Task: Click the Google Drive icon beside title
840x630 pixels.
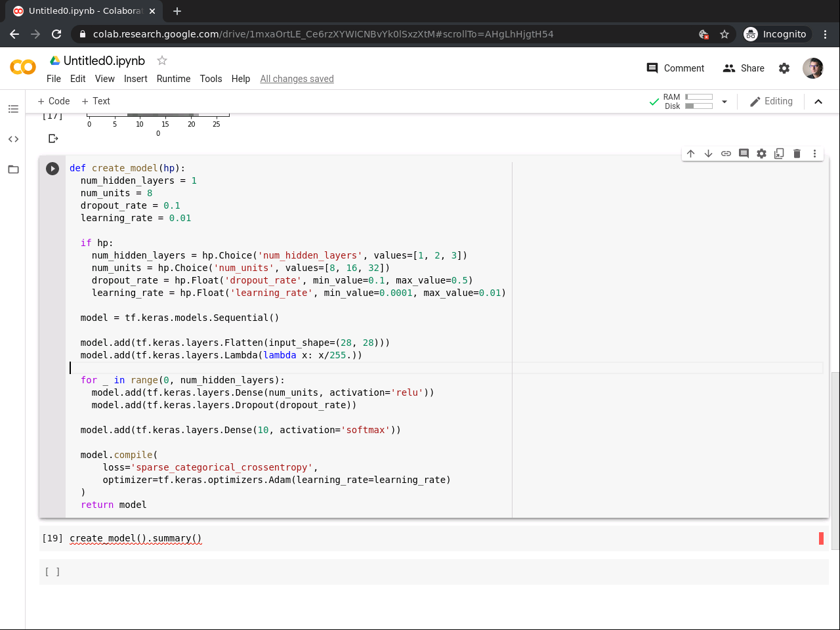Action: [55, 60]
